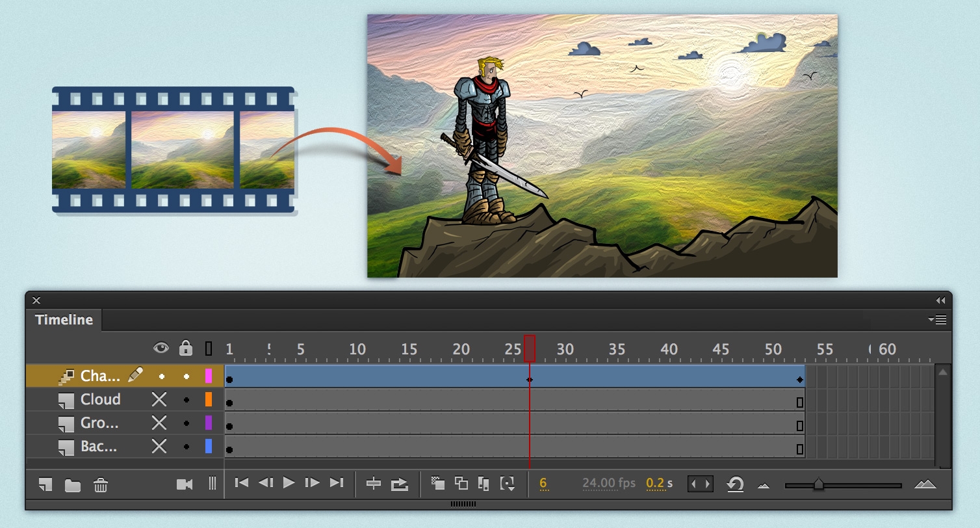This screenshot has height=528, width=980.
Task: Jump to the last frame
Action: pyautogui.click(x=336, y=484)
